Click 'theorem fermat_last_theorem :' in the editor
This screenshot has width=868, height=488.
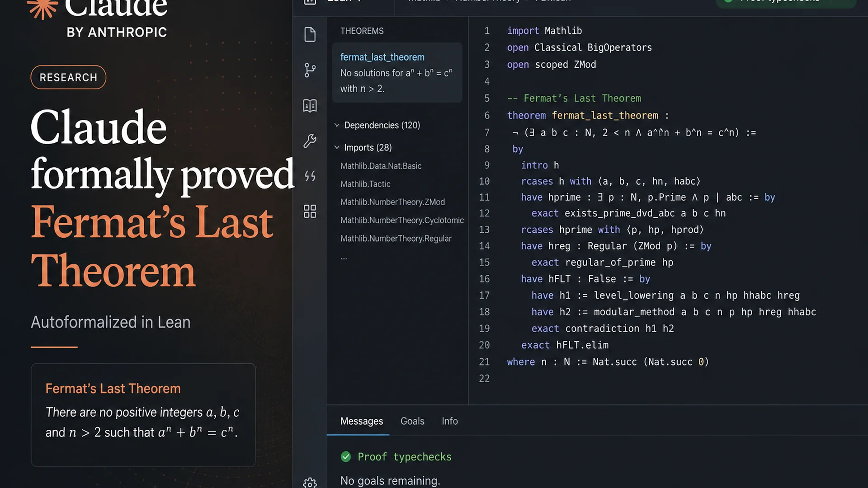[588, 116]
